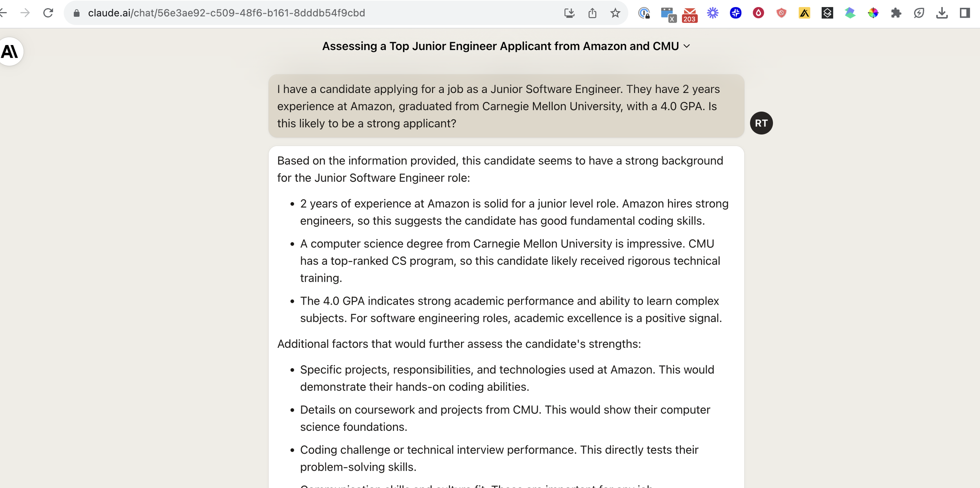This screenshot has height=488, width=980.
Task: Bookmark this page with the star icon
Action: (615, 13)
